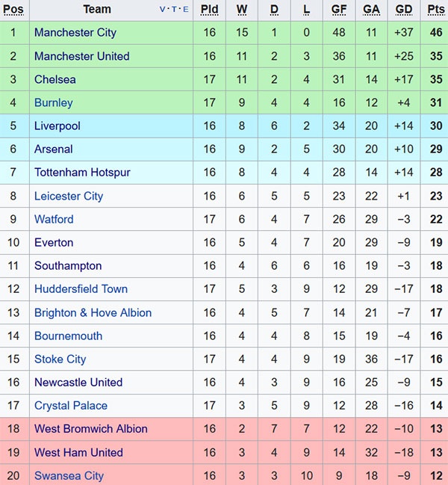Click the Leicester City link

pos(68,196)
